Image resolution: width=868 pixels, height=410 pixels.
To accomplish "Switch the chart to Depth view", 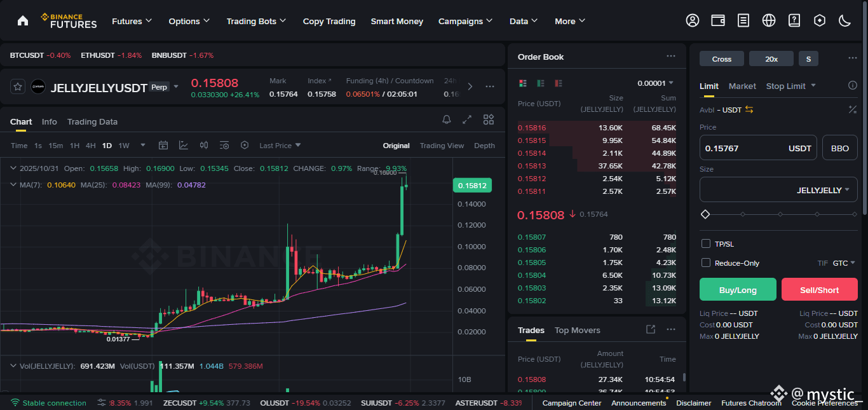I will click(484, 146).
